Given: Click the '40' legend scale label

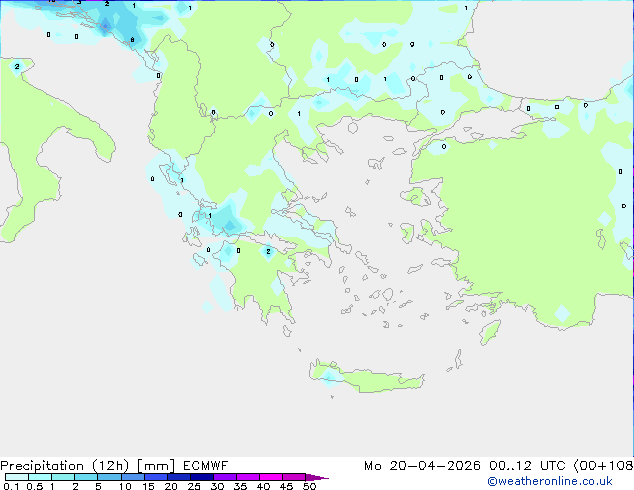Looking at the screenshot, I should tap(263, 486).
